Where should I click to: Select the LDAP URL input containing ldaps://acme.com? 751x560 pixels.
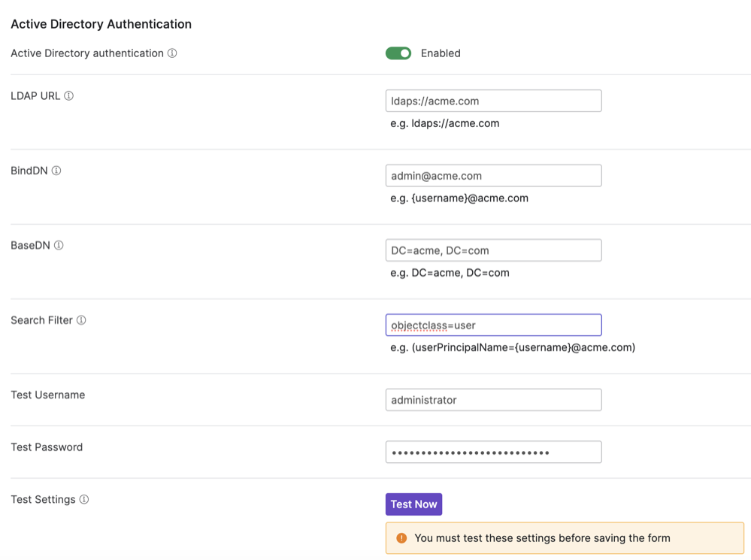tap(493, 100)
